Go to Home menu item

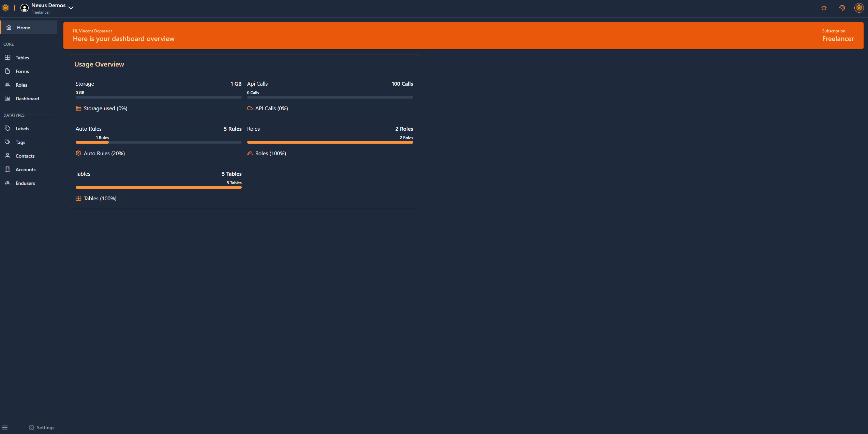(24, 28)
